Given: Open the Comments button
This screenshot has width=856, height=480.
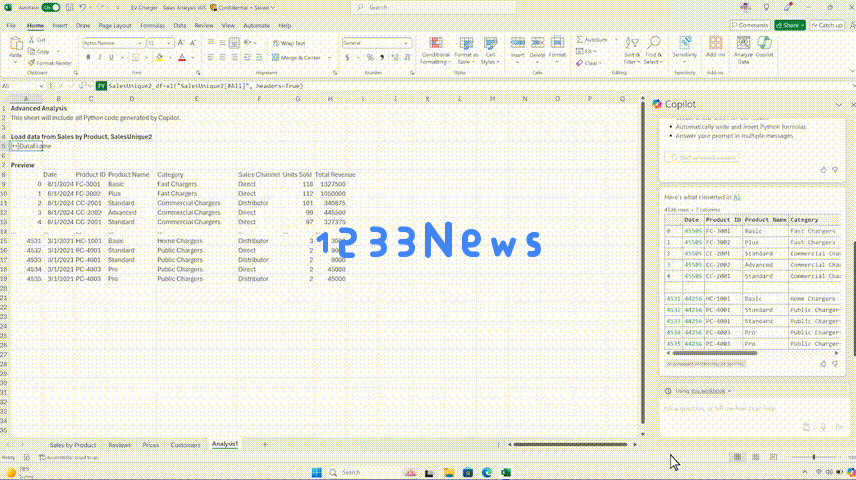Looking at the screenshot, I should click(750, 25).
